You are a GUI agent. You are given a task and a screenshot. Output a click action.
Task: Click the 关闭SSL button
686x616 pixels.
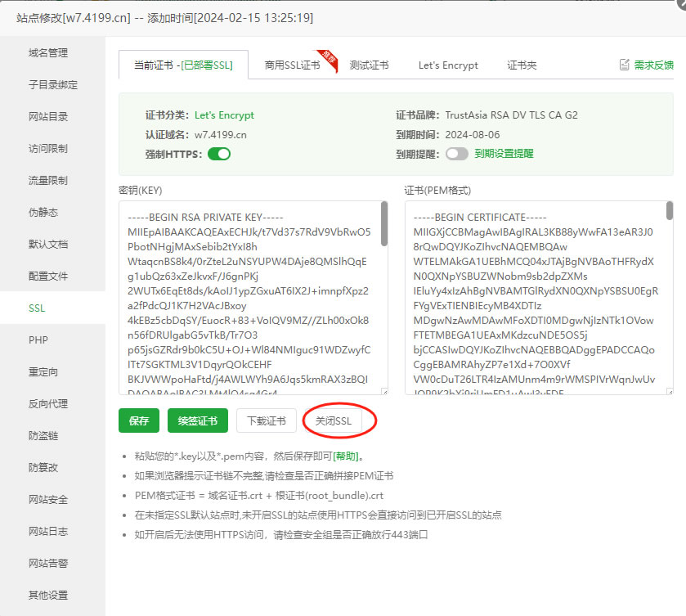(333, 421)
